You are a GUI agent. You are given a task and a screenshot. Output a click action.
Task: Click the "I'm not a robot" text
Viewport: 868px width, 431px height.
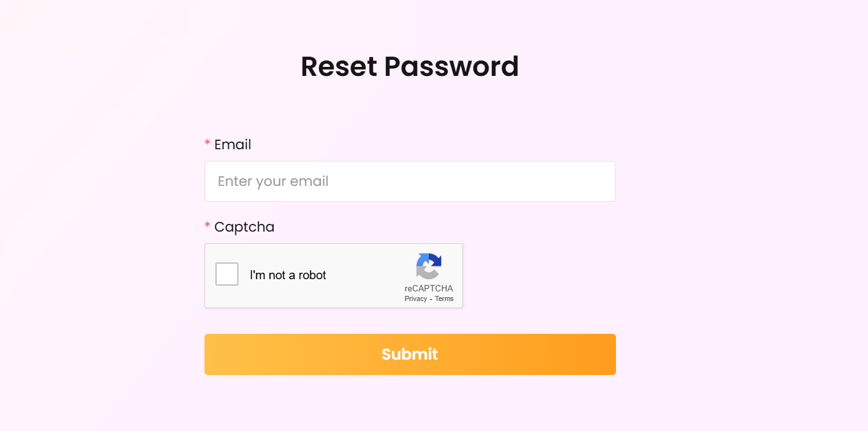[x=288, y=275]
